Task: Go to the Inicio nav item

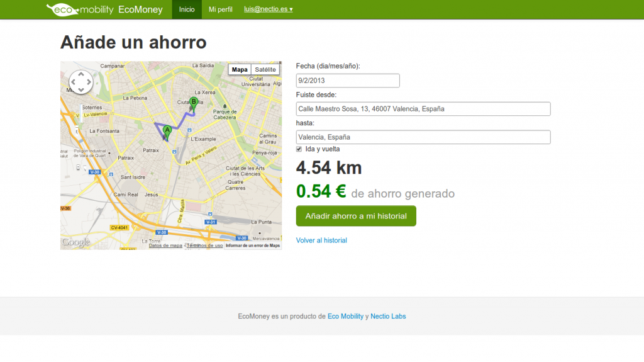Action: coord(187,9)
